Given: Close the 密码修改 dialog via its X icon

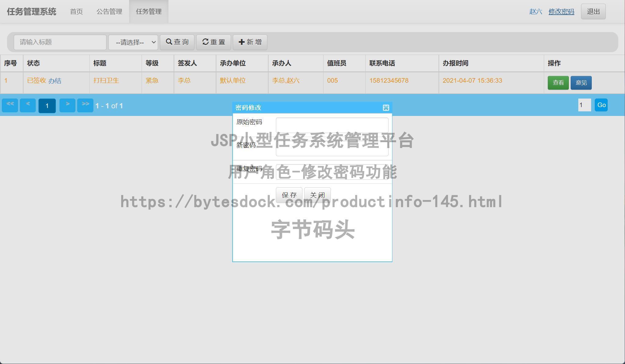Looking at the screenshot, I should pyautogui.click(x=386, y=108).
